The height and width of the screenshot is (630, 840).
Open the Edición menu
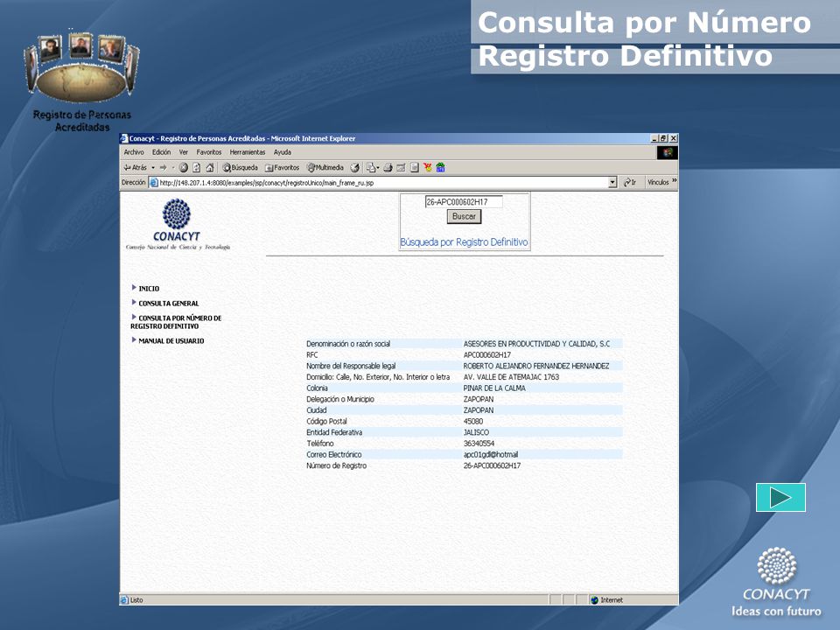(x=161, y=152)
